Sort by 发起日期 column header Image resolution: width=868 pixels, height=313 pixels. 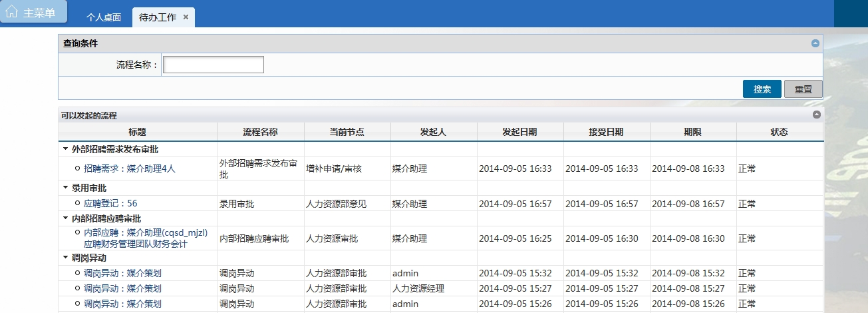pos(520,132)
